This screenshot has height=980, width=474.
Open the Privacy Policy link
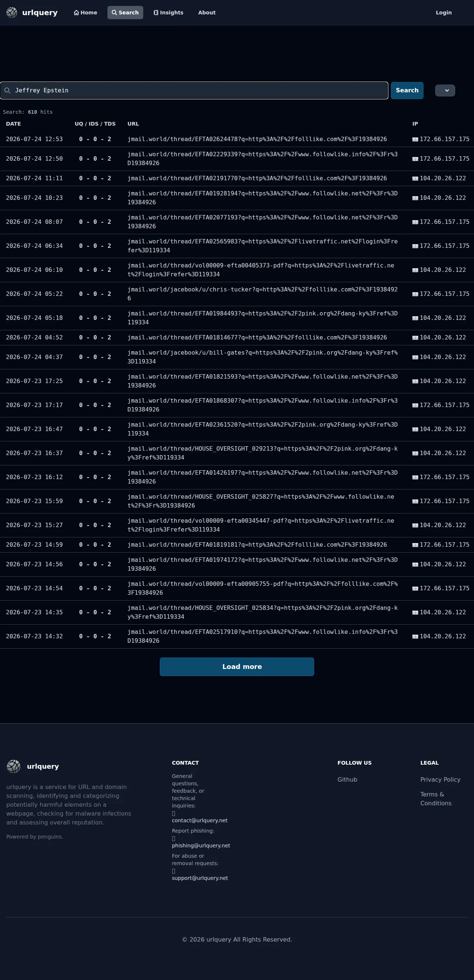pos(440,779)
